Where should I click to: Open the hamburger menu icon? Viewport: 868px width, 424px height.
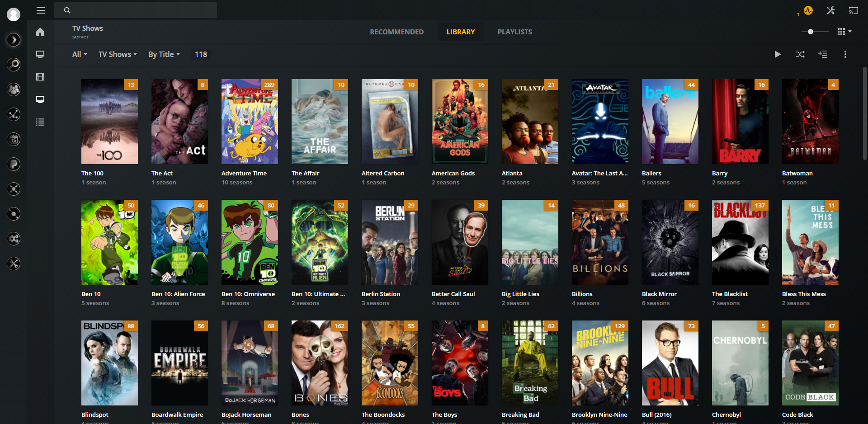pos(41,10)
